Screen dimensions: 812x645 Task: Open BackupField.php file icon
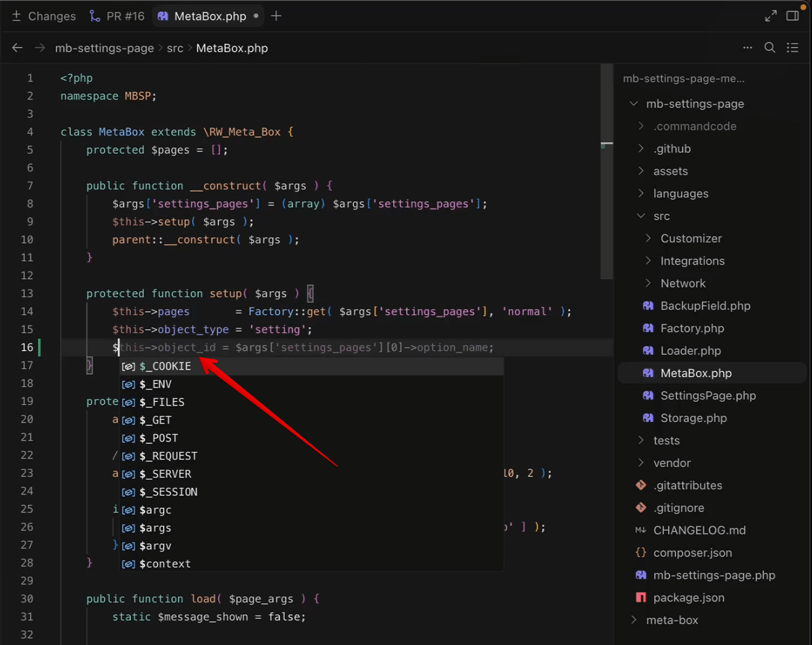[x=648, y=305]
